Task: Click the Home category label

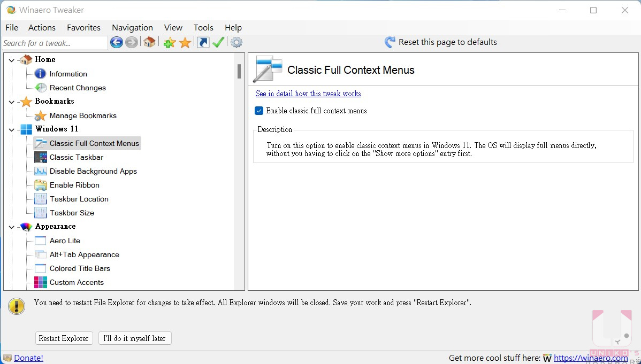Action: tap(45, 59)
